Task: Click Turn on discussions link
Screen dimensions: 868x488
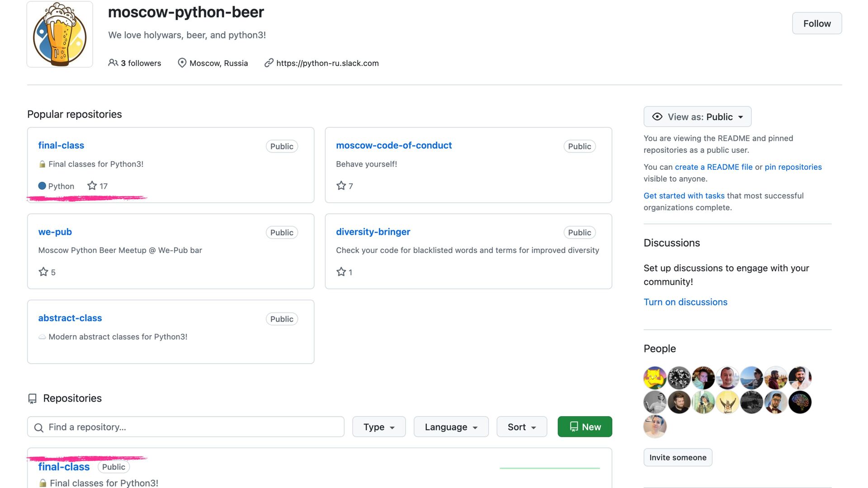Action: [x=685, y=302]
